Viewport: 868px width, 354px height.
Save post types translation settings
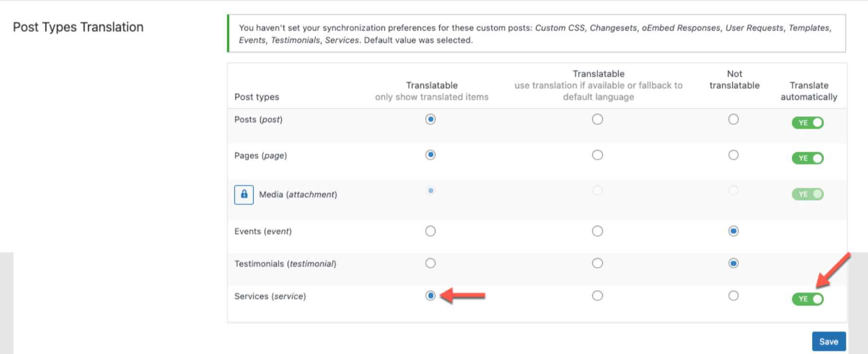click(829, 341)
